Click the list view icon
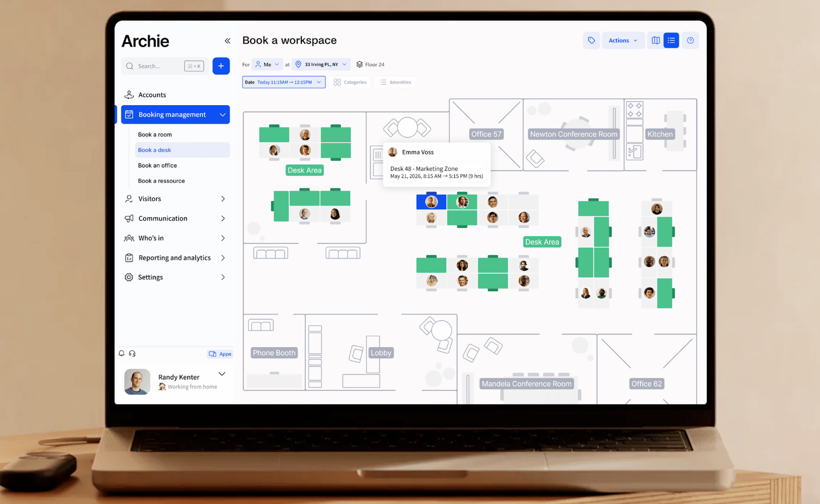 tap(671, 40)
